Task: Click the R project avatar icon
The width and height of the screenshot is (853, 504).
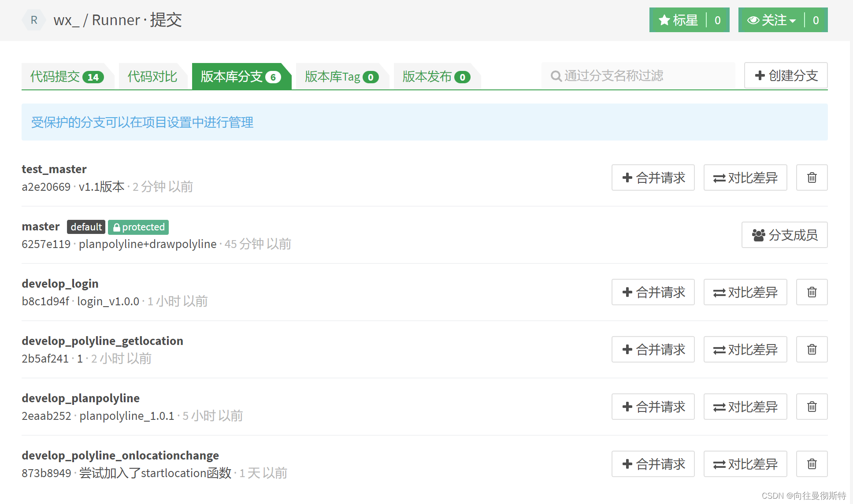Action: [x=34, y=20]
